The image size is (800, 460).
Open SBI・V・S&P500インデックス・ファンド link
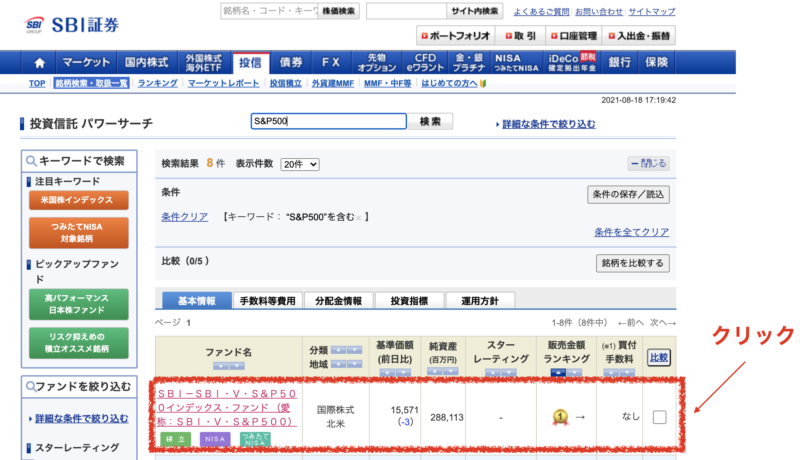point(227,407)
